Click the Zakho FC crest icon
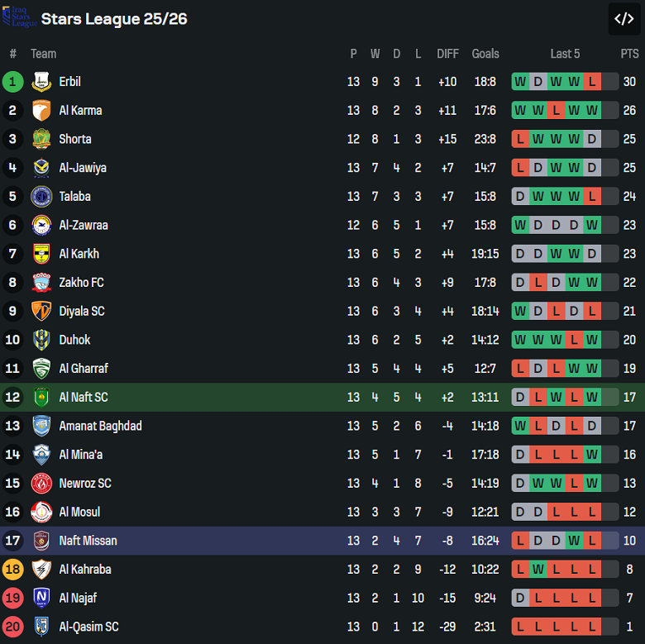Viewport: 645px width, 644px height. tap(41, 283)
